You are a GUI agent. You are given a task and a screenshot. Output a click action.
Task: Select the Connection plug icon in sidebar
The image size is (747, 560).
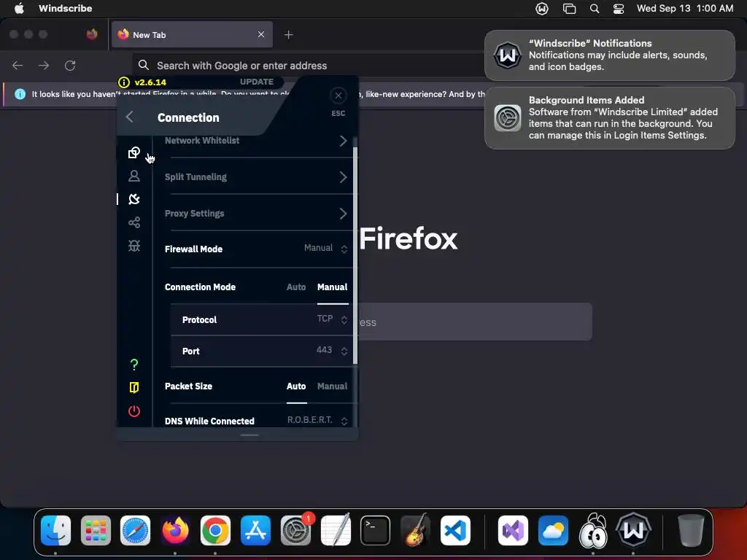click(134, 199)
